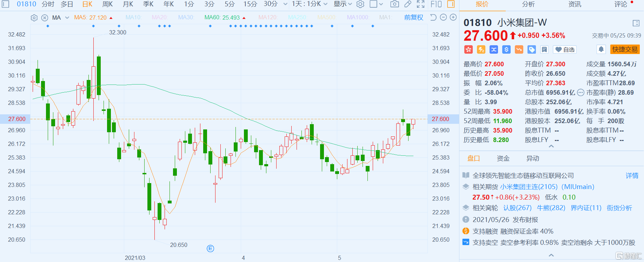Click the 32.300 high price annotation
Screen dimensions: 644x262
coord(118,32)
